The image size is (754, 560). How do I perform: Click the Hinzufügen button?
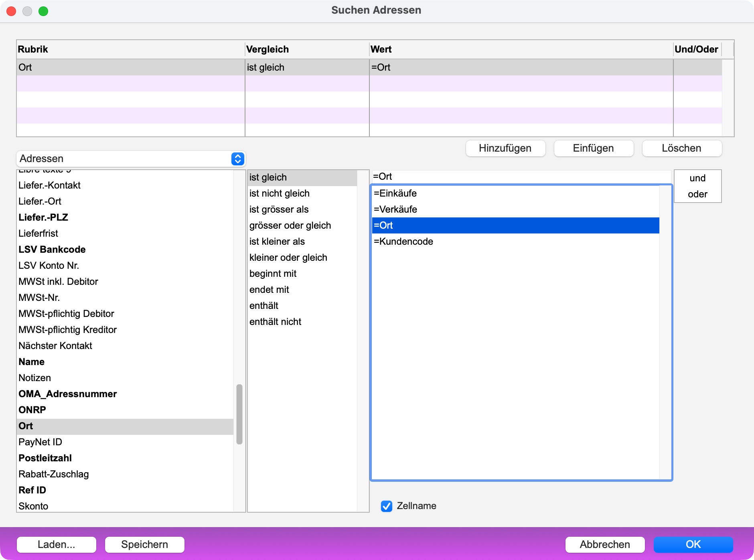(505, 148)
